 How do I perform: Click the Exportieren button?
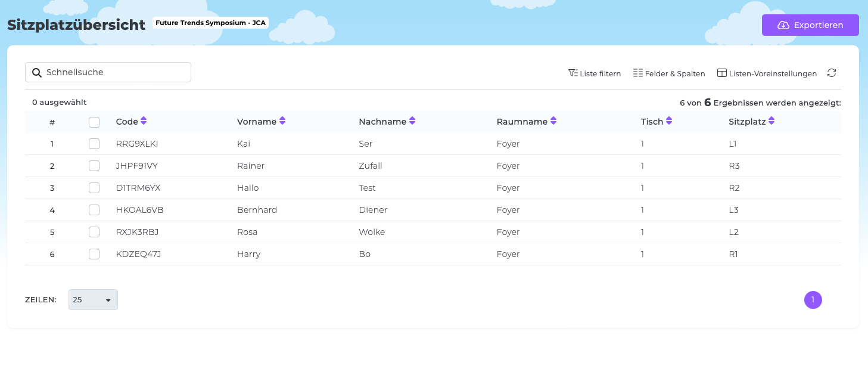[x=810, y=25]
